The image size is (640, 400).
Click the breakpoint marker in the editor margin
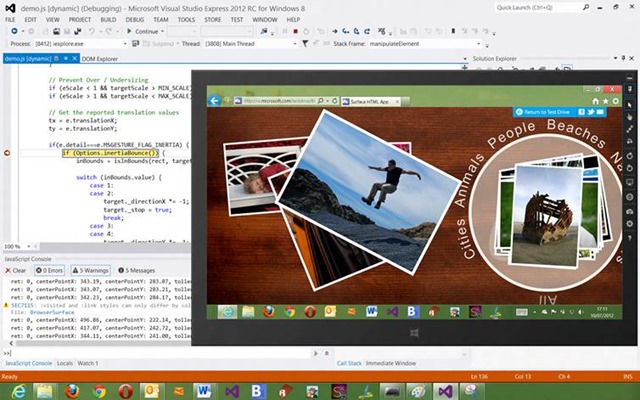tap(8, 154)
